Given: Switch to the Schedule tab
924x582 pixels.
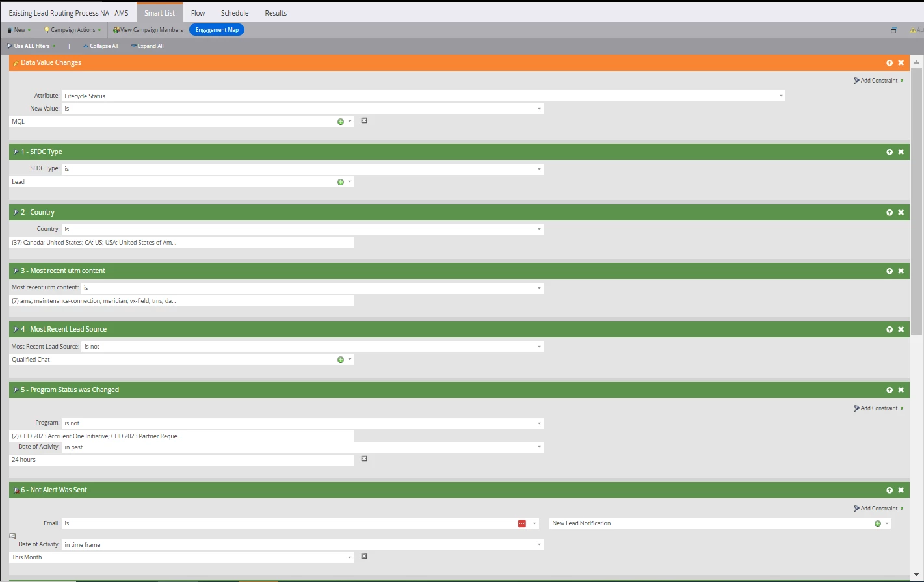Looking at the screenshot, I should tap(235, 13).
